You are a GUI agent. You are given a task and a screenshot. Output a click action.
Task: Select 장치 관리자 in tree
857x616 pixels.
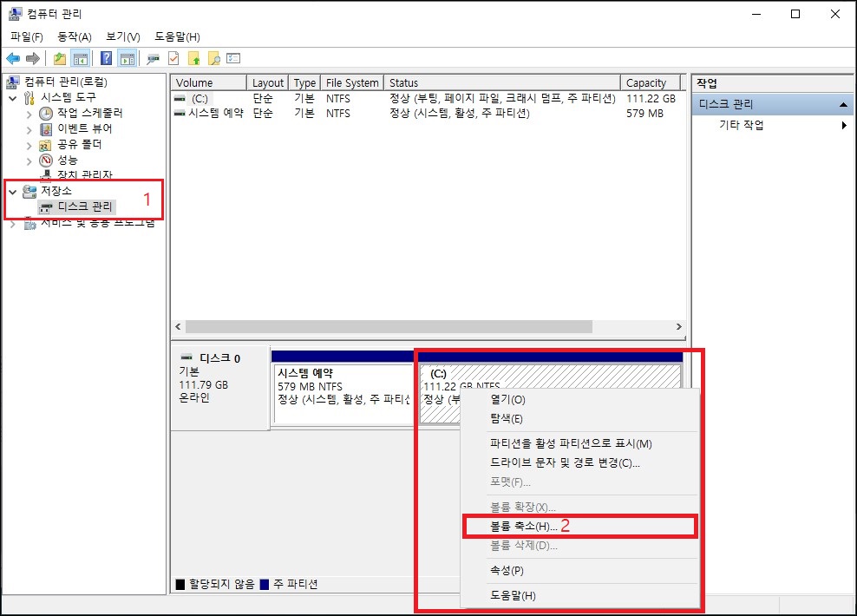(x=85, y=175)
